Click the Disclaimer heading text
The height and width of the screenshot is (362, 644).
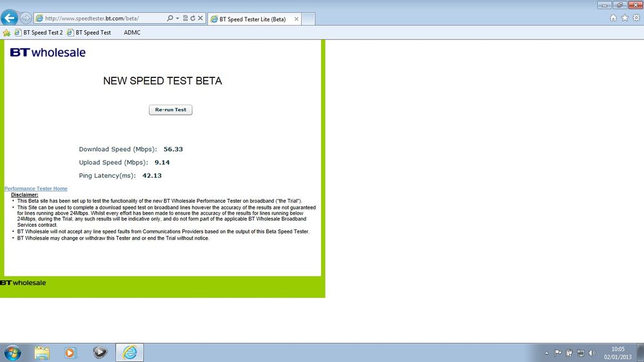click(x=24, y=195)
